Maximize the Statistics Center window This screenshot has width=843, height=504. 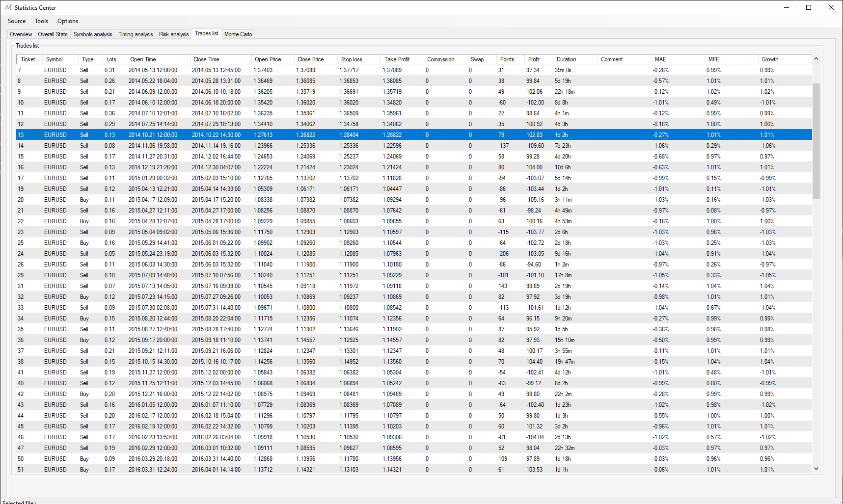809,7
